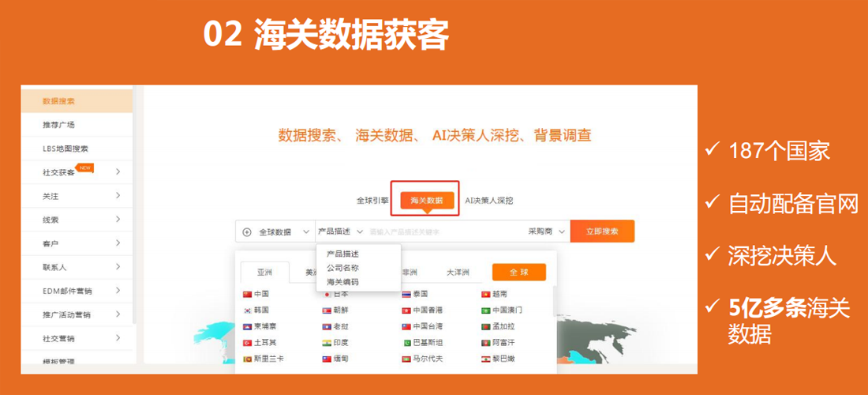Open the 采购商 role dropdown
The width and height of the screenshot is (868, 395).
pyautogui.click(x=546, y=231)
